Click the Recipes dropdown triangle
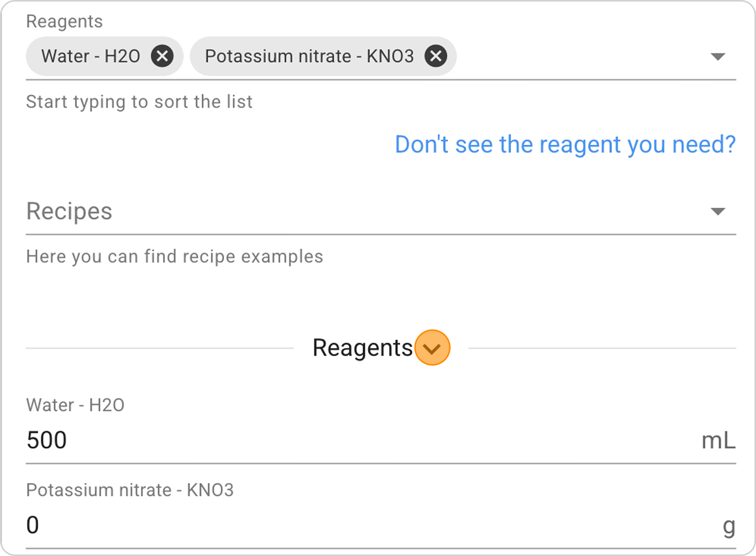This screenshot has width=756, height=556. (x=718, y=212)
